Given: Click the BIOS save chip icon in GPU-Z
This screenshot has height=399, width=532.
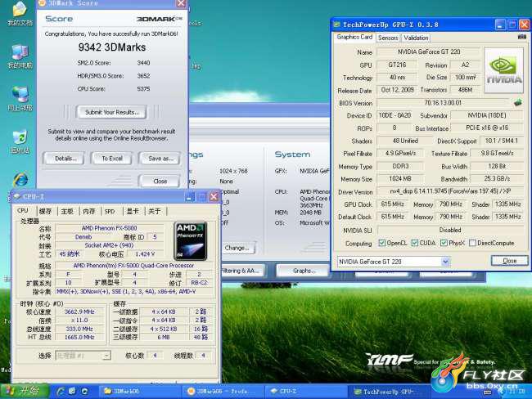Looking at the screenshot, I should click(518, 102).
